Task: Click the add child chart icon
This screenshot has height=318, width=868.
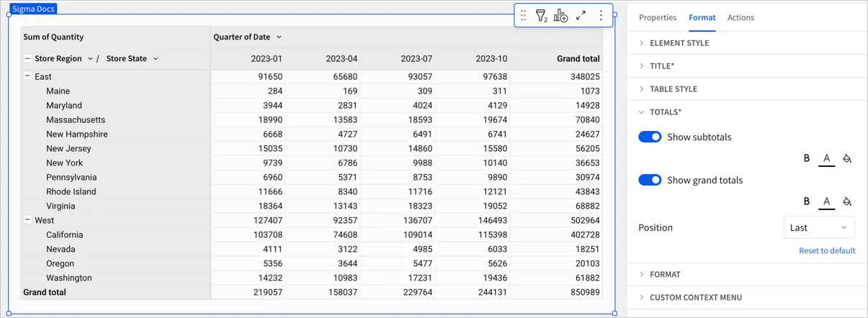Action: click(x=561, y=15)
